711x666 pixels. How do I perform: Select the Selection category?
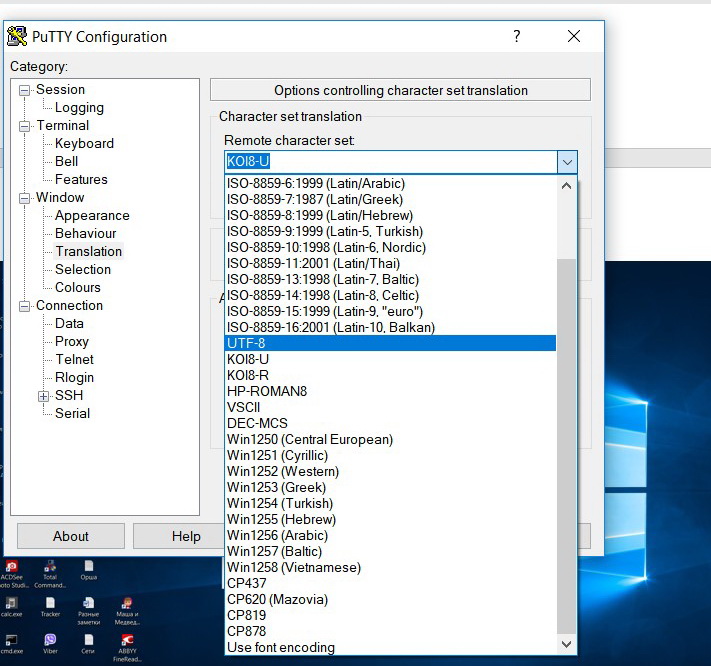point(83,269)
